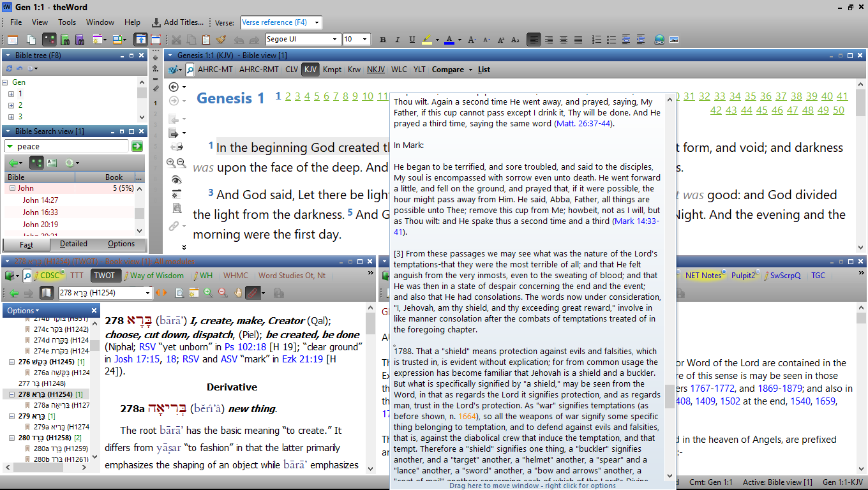The image size is (868, 490).
Task: Click the List button in Bible view
Action: 484,70
